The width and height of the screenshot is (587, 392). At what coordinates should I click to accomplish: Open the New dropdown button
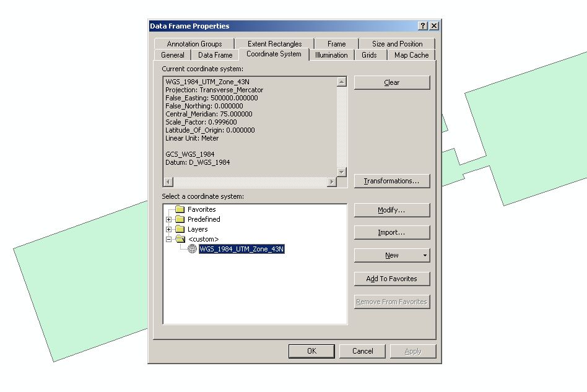pos(392,255)
